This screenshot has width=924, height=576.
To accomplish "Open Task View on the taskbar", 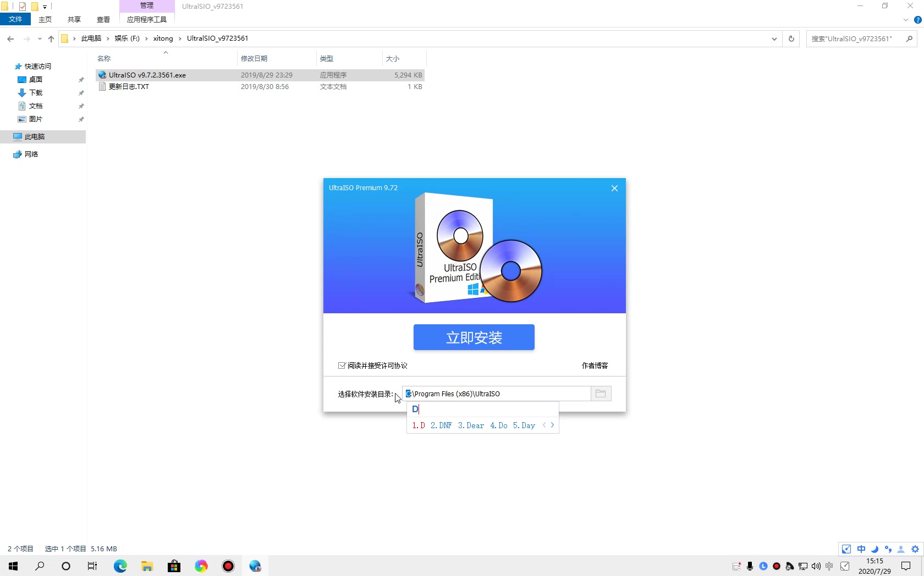I will [x=92, y=566].
